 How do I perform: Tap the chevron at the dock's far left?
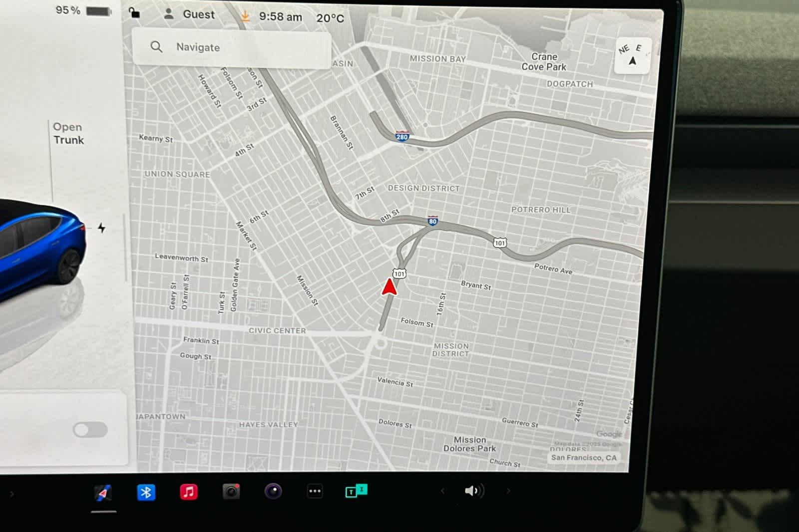(11, 494)
